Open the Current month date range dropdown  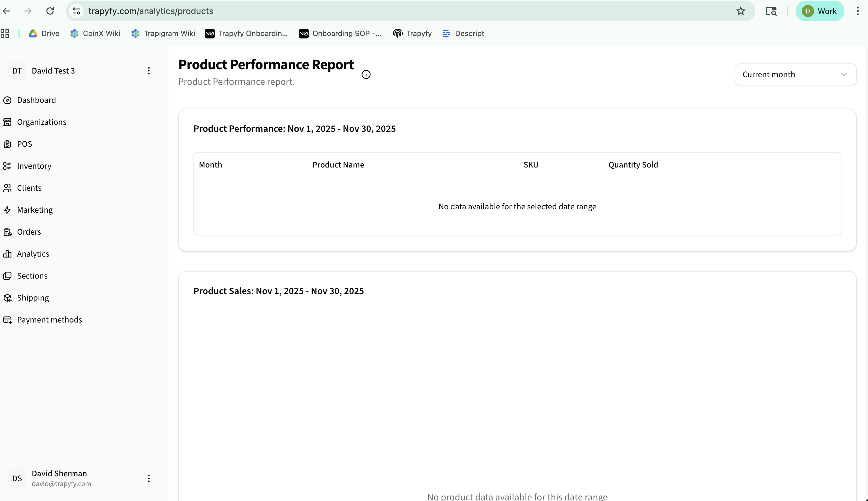tap(795, 74)
